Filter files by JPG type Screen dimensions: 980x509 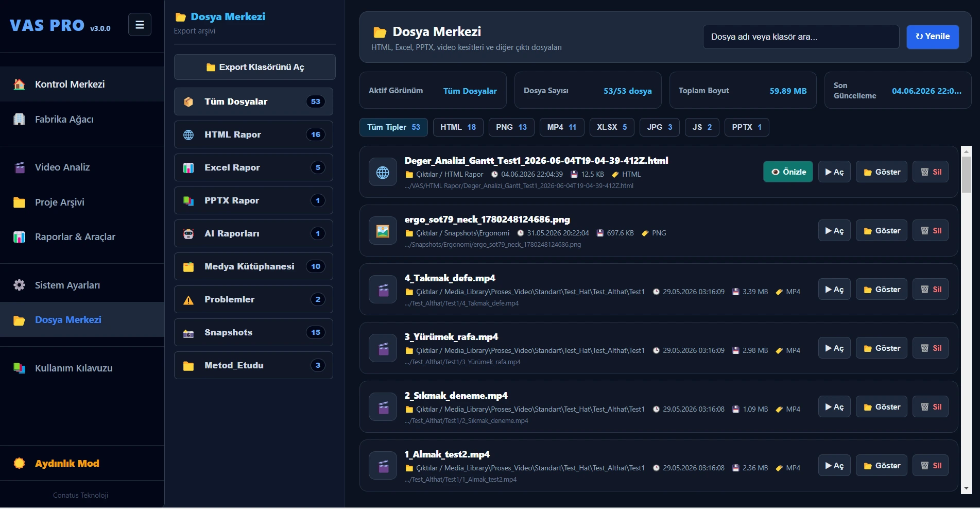(660, 127)
